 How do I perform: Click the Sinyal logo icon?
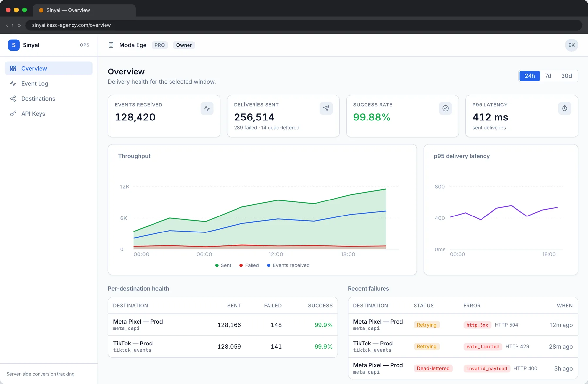point(14,45)
